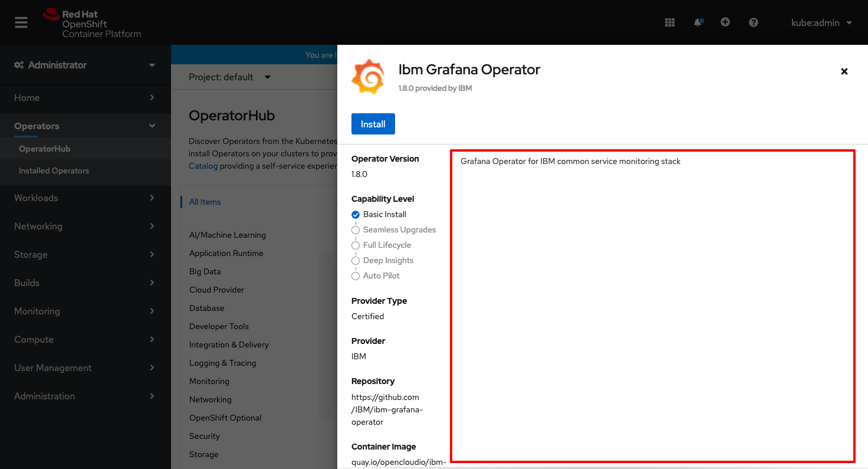The width and height of the screenshot is (868, 469).
Task: Open the Catalog link
Action: [203, 166]
